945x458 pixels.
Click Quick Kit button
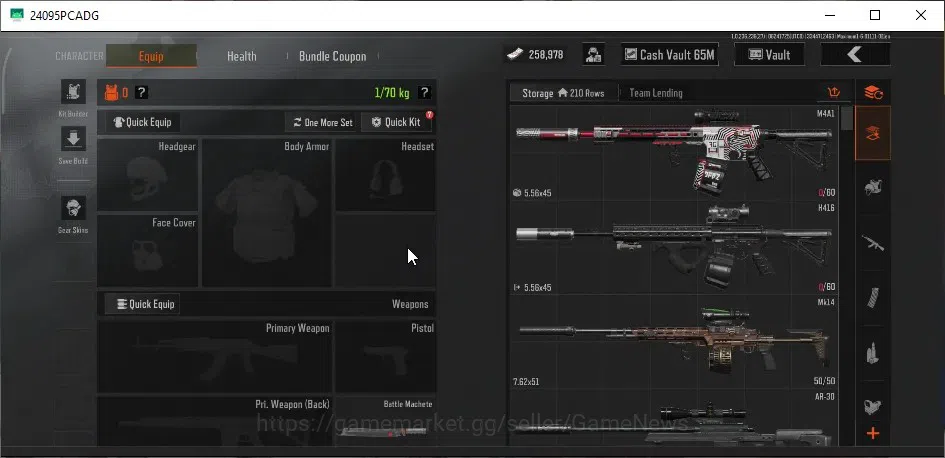click(397, 122)
